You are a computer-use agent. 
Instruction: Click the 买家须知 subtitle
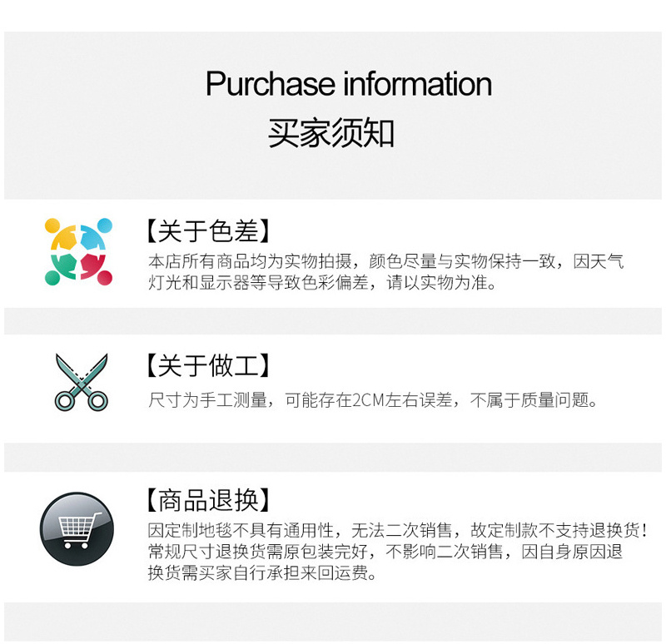tap(331, 133)
